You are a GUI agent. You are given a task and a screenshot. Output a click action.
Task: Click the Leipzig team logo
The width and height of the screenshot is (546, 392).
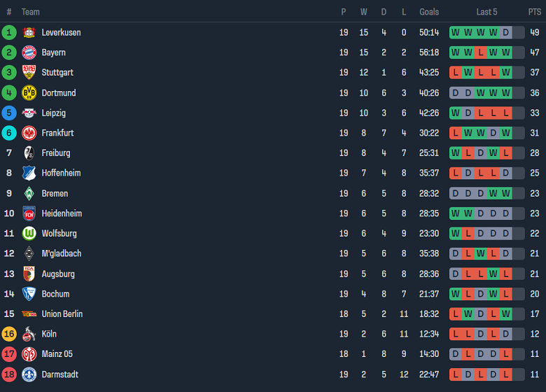click(29, 113)
